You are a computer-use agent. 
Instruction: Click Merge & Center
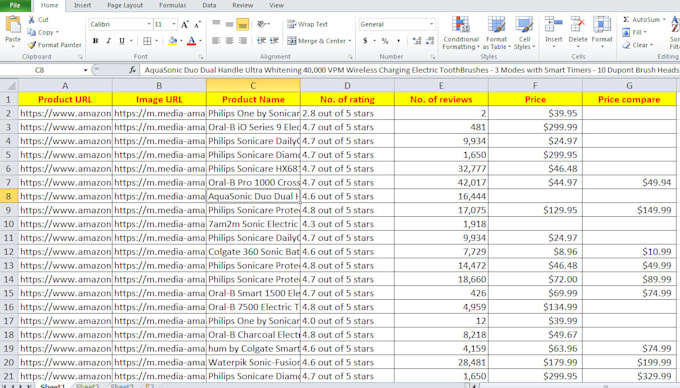tap(317, 41)
